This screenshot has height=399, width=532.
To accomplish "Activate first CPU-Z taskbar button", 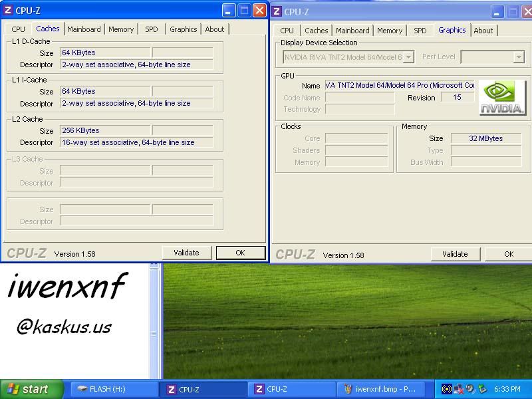I will 203,389.
